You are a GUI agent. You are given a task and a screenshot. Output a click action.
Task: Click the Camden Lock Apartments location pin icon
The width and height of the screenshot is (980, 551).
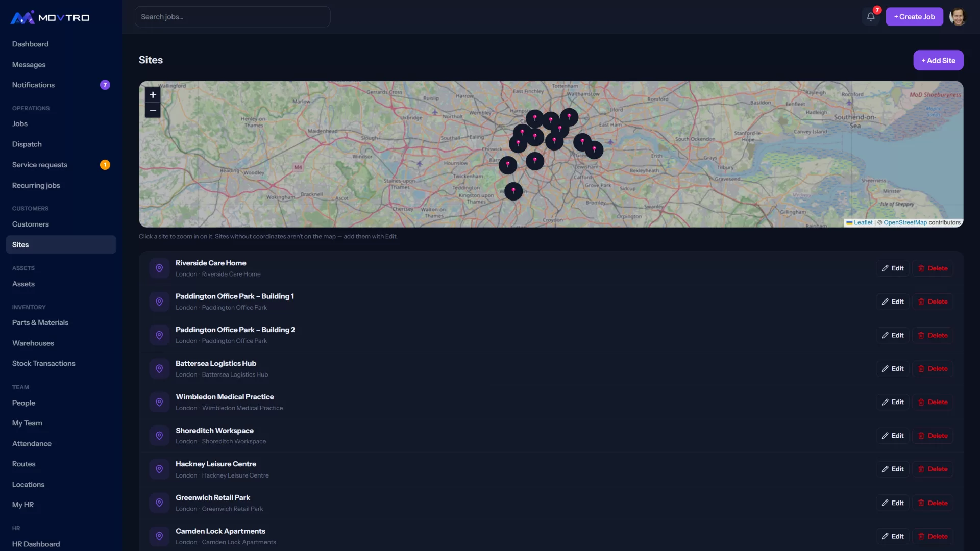[159, 536]
